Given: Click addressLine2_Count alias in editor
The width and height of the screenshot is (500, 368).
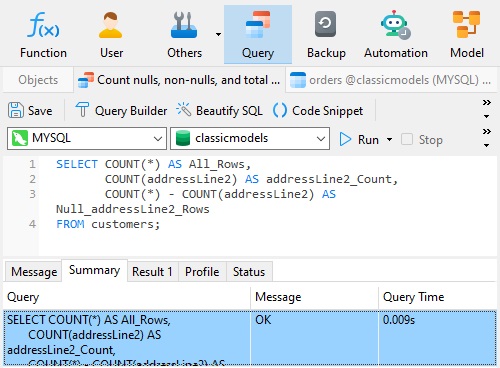Looking at the screenshot, I should tap(328, 179).
